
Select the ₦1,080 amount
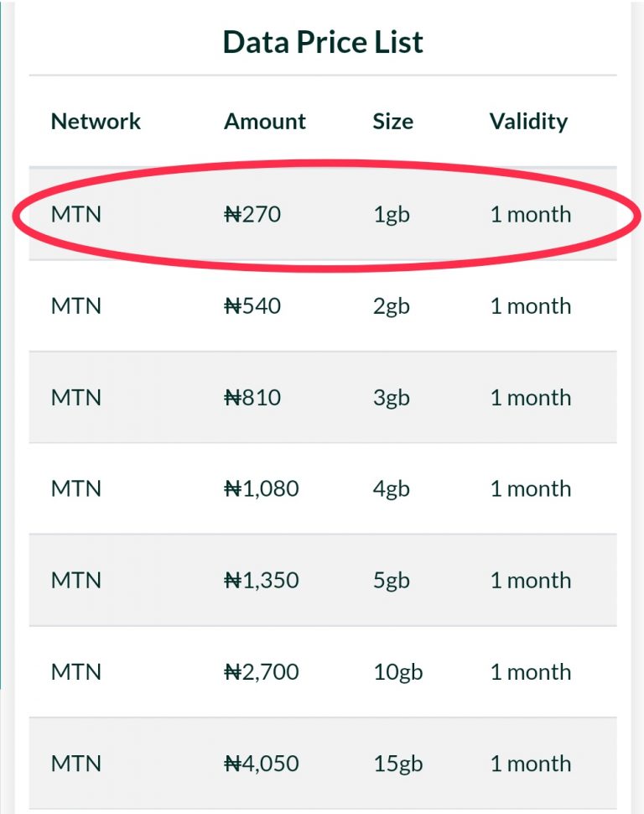point(261,489)
